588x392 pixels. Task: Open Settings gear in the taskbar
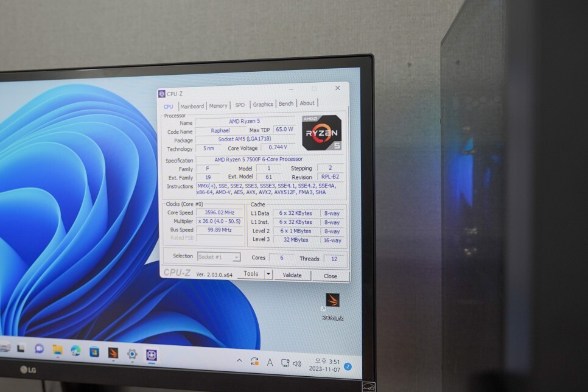coord(132,354)
